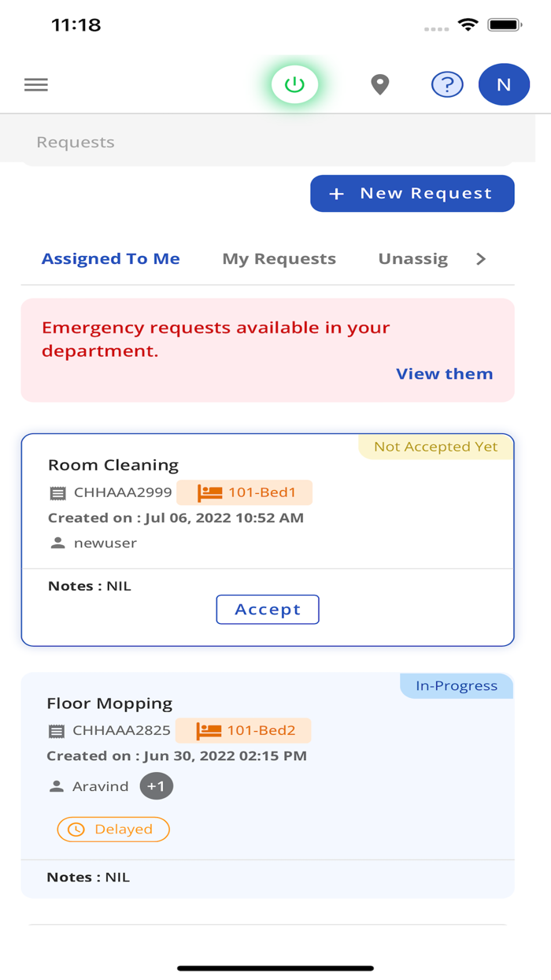Open the hamburger navigation menu
The height and width of the screenshot is (980, 551).
pyautogui.click(x=35, y=84)
